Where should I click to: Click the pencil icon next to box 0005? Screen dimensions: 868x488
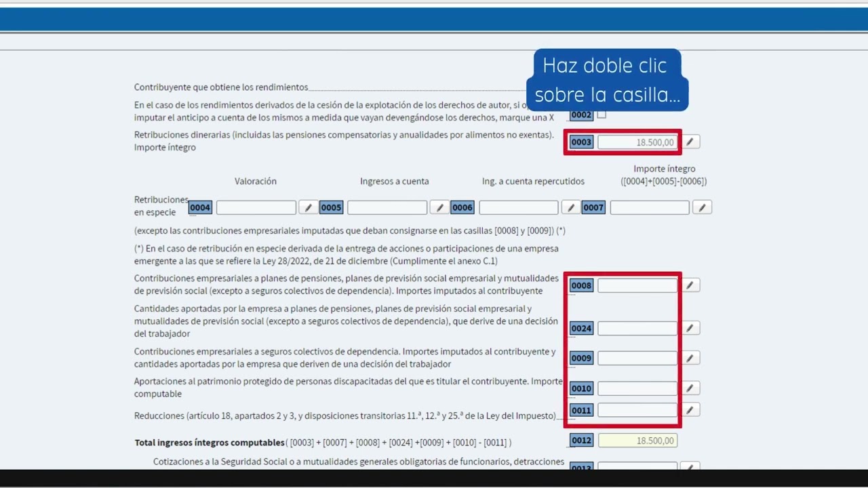tap(439, 207)
